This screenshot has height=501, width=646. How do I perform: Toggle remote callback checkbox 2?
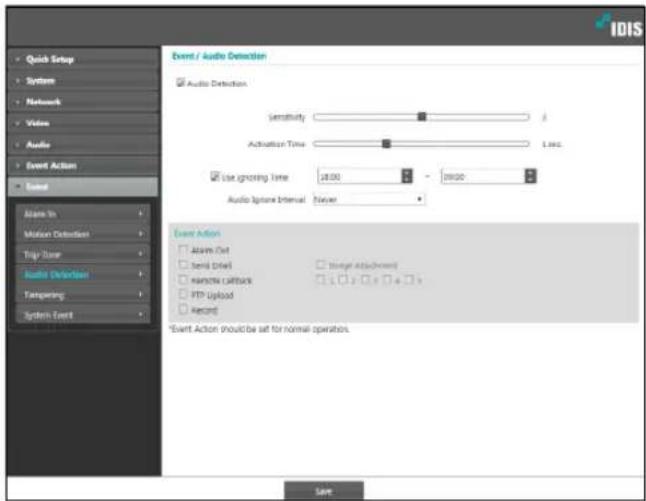[x=342, y=279]
